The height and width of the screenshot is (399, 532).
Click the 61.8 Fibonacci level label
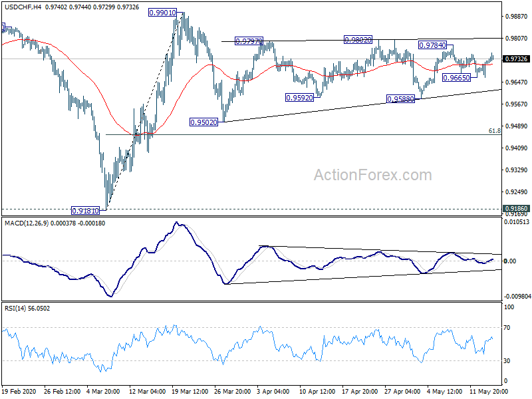pos(494,130)
